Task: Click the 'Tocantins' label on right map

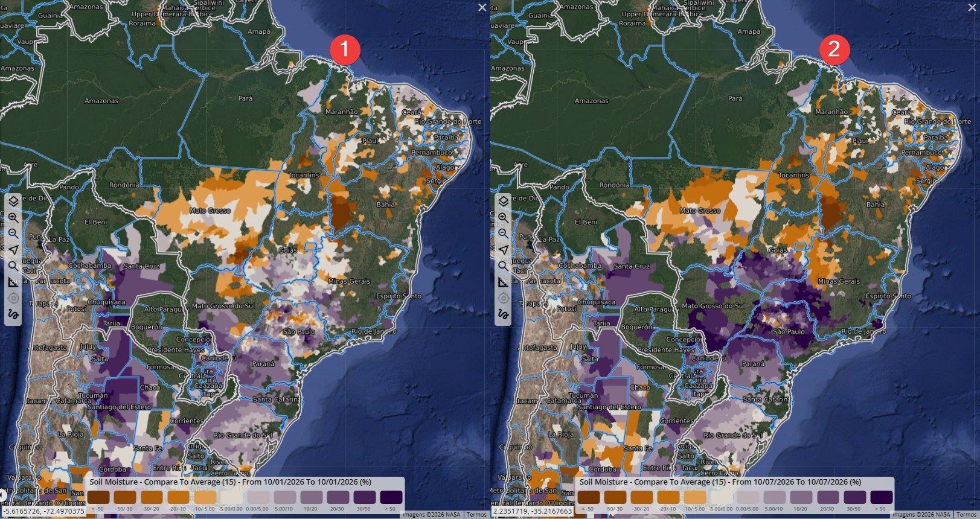Action: 794,175
